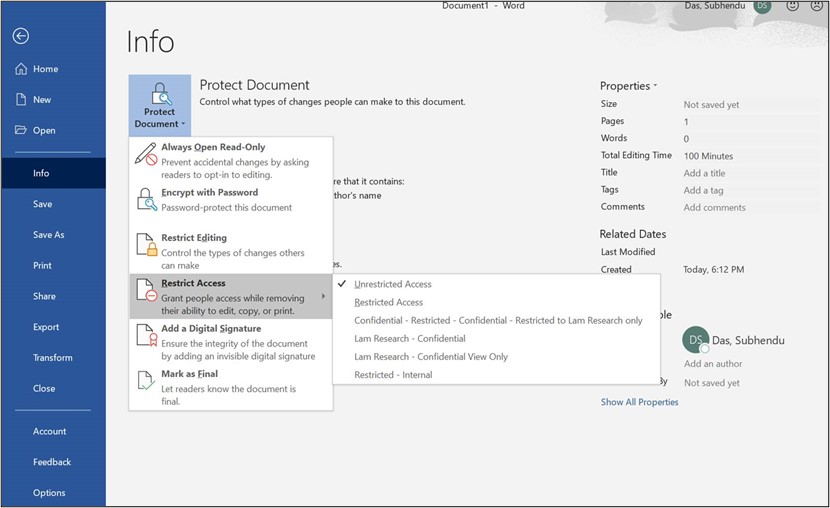Switch to the Open tab
This screenshot has height=508, width=830.
pos(53,130)
